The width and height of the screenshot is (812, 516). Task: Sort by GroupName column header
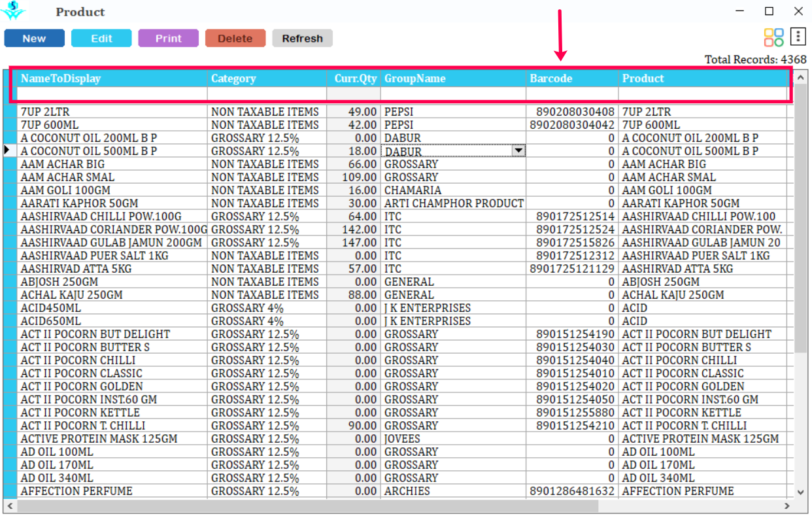pyautogui.click(x=453, y=78)
